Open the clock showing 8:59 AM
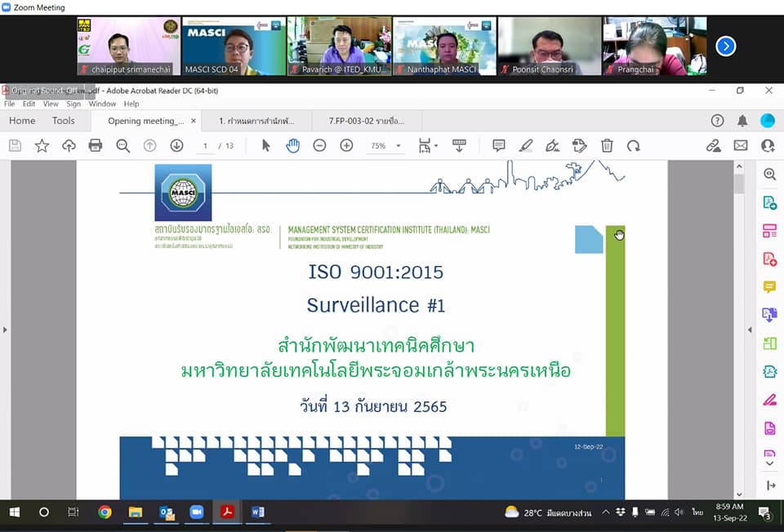Screen dimensions: 784x532 (730, 512)
